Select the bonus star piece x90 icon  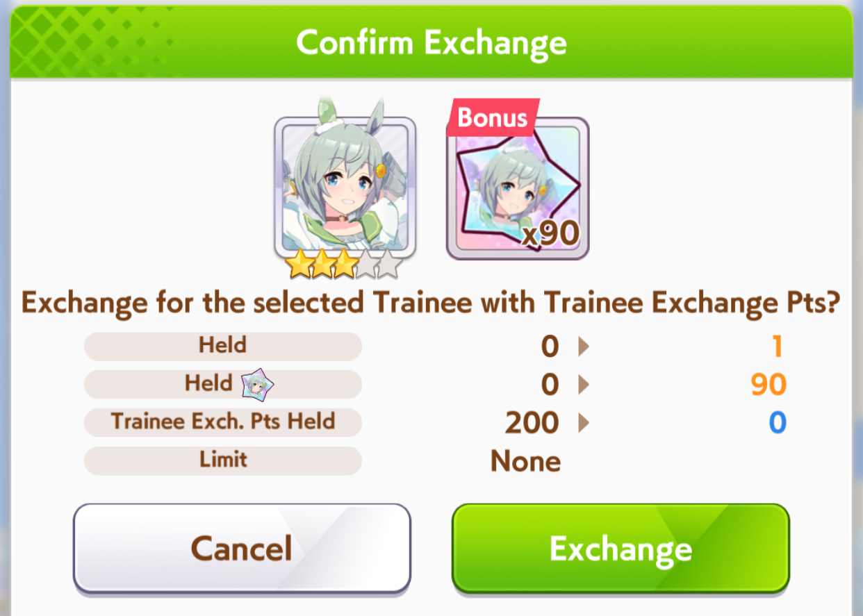coord(518,188)
